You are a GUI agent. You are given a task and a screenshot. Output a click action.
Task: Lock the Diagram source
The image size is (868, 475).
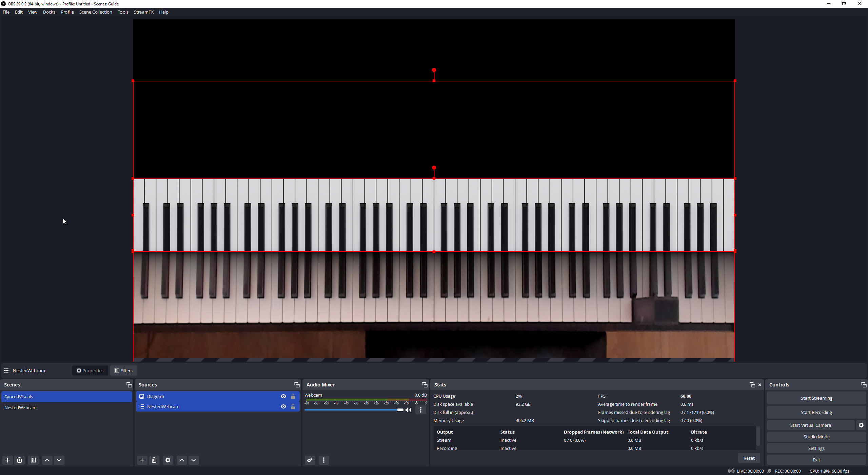coord(293,396)
